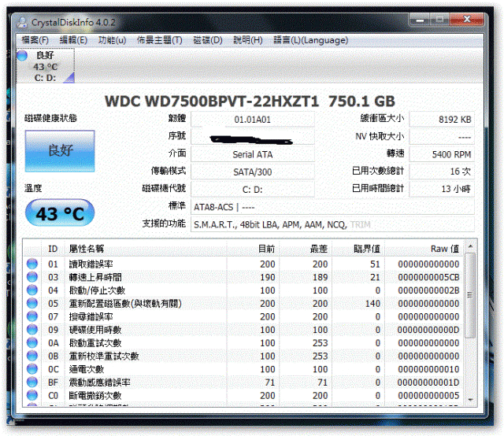
Task: Click status orb for attribute 05 重新配置磁區數
Action: [x=32, y=303]
